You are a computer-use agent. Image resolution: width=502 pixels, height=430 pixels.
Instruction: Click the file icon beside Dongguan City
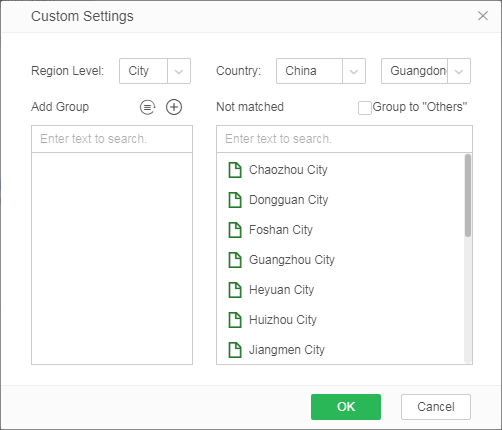[x=235, y=200]
